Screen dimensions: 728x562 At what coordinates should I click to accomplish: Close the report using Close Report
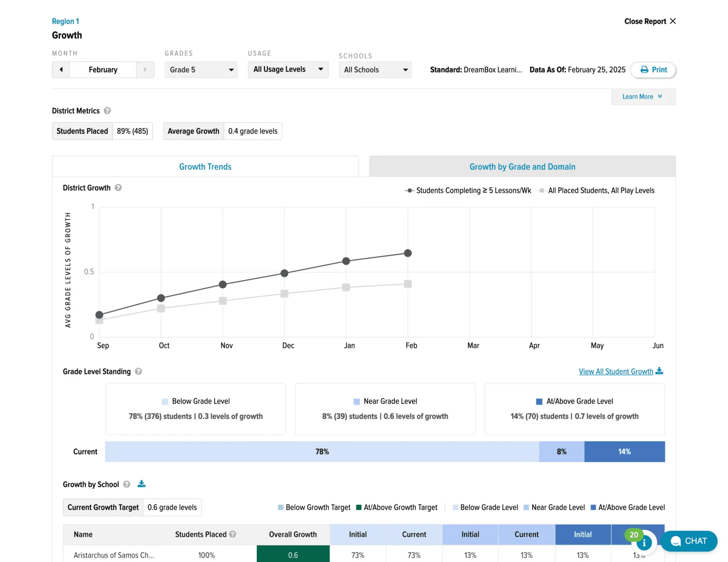[x=650, y=21]
